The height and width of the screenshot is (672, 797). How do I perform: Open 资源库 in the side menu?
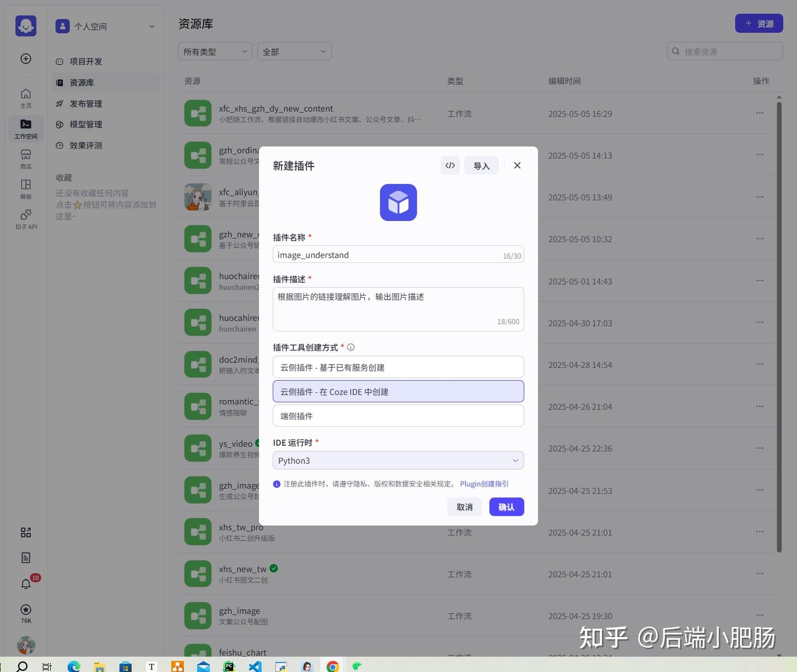click(x=105, y=82)
